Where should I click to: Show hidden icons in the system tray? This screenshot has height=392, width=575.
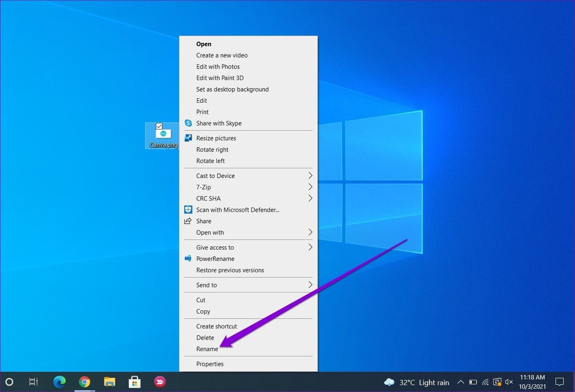click(461, 382)
